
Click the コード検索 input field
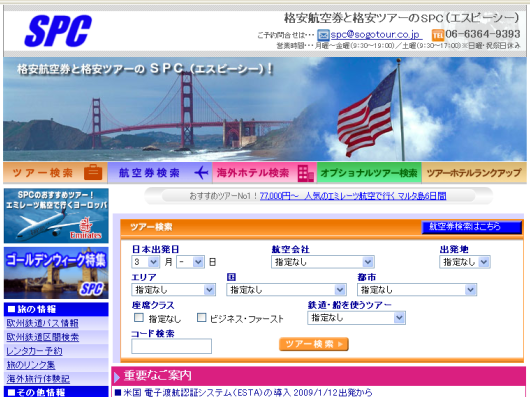(172, 346)
